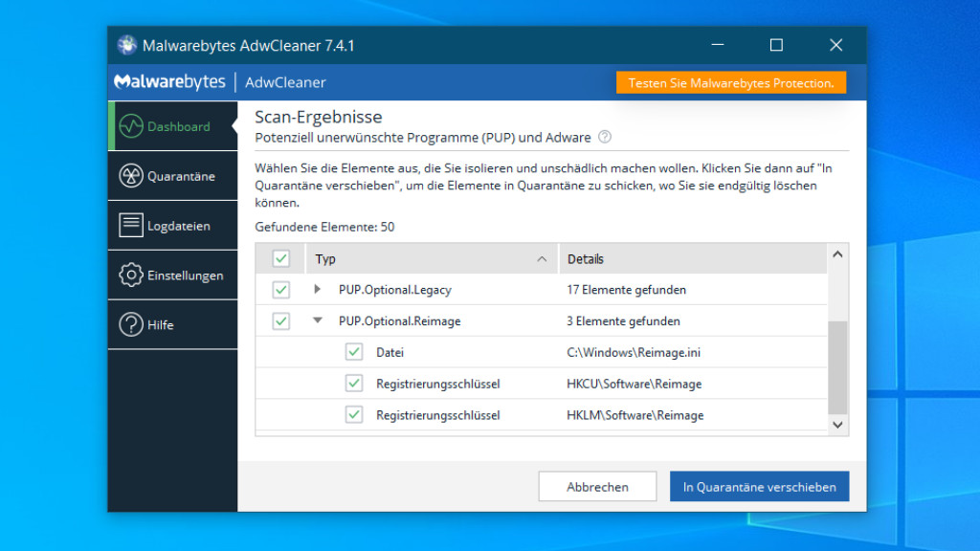
Task: Collapse the PUP.Optional.Reimage tree entry
Action: (x=318, y=321)
